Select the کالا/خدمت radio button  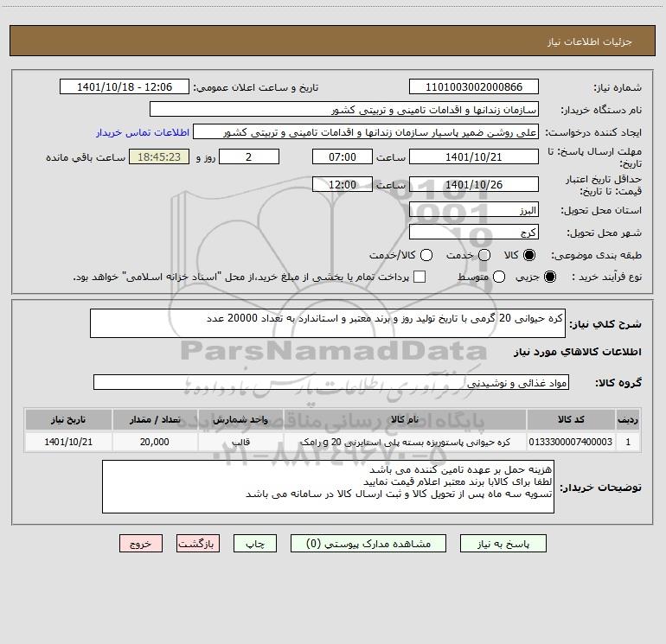click(x=426, y=255)
